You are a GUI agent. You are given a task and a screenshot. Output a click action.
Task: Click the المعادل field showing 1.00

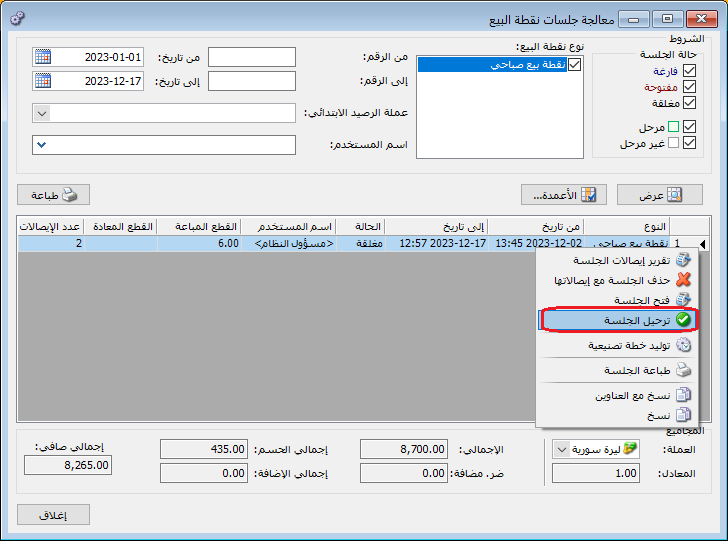(596, 473)
